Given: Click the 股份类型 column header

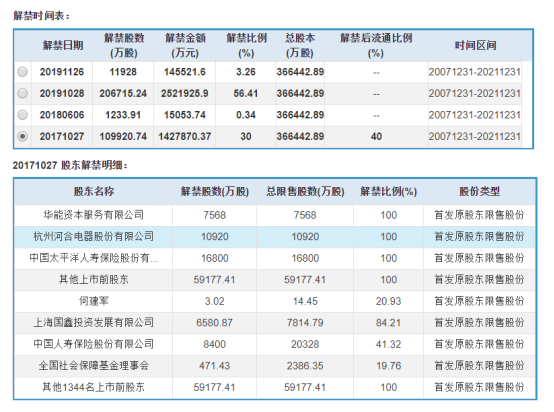Looking at the screenshot, I should point(479,192).
